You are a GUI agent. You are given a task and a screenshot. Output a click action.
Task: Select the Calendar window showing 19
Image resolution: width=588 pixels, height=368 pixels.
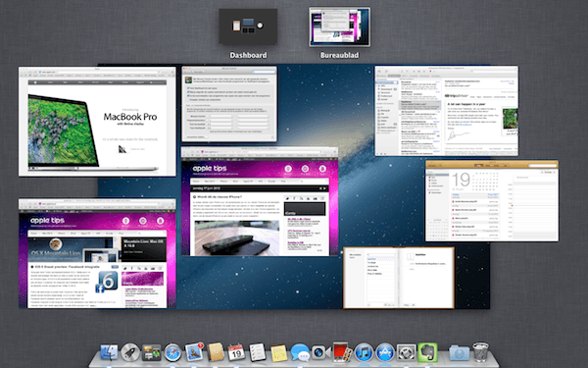pos(492,201)
